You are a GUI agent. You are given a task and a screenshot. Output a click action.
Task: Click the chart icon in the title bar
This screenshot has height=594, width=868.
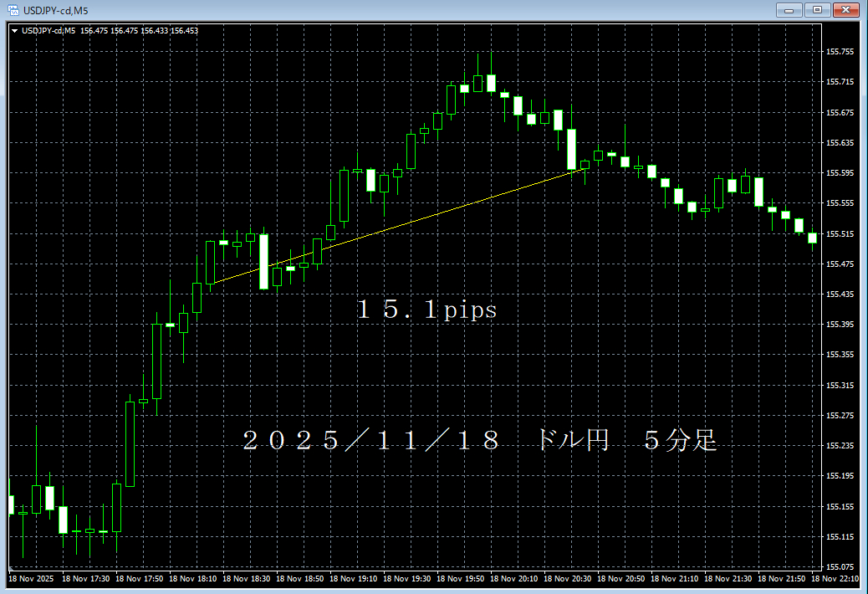(13, 9)
